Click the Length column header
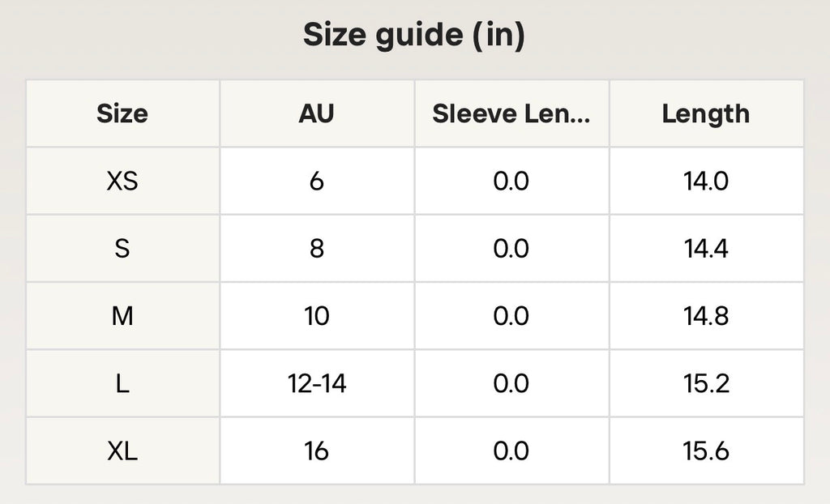The width and height of the screenshot is (830, 504). (706, 113)
